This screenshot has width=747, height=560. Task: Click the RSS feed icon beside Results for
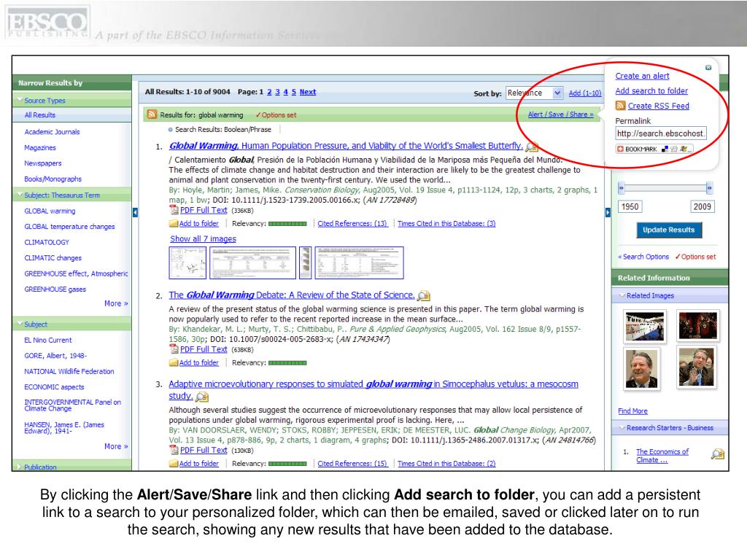(x=152, y=114)
